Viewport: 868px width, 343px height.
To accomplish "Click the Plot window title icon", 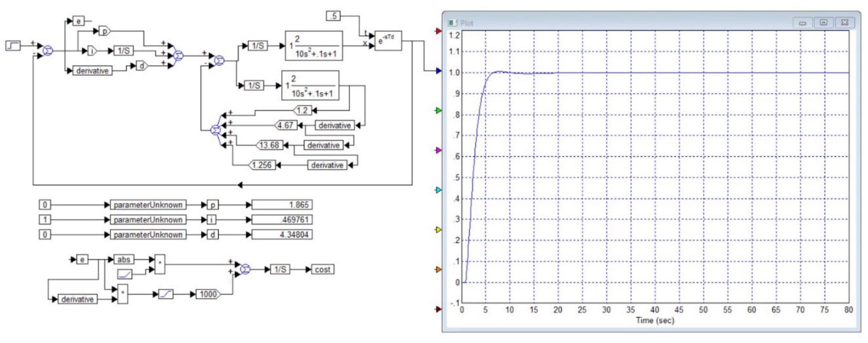I will click(x=452, y=23).
